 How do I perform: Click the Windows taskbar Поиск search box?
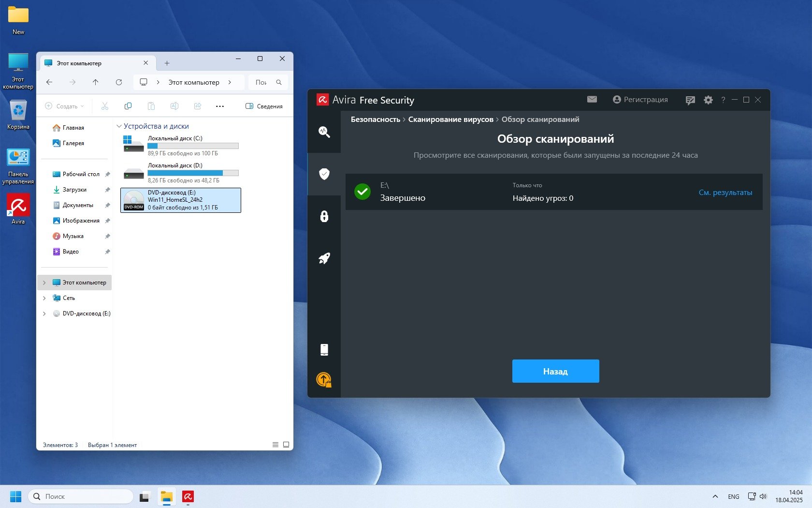pos(81,496)
